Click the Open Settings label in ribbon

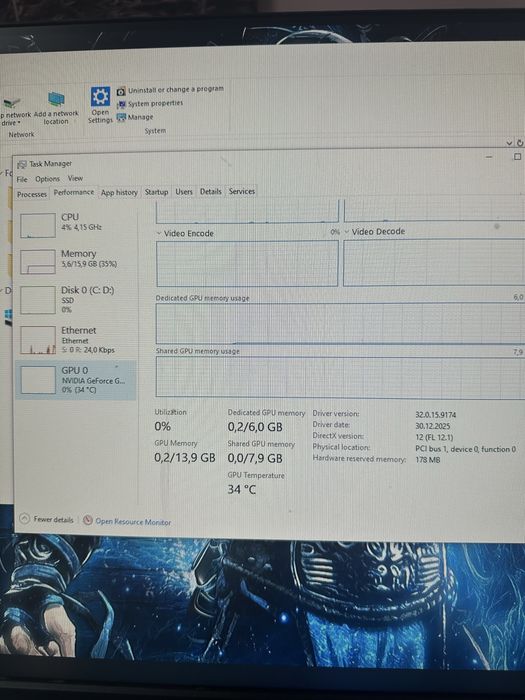(x=100, y=116)
